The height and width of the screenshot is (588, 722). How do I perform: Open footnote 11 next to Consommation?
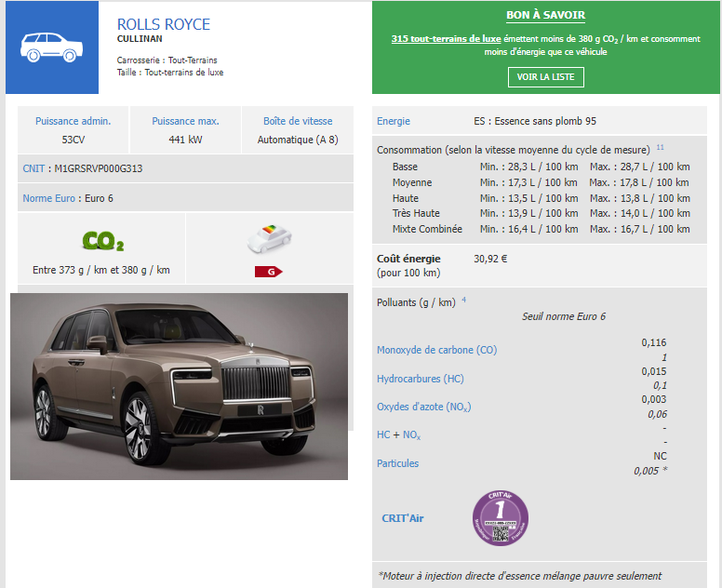[x=660, y=147]
